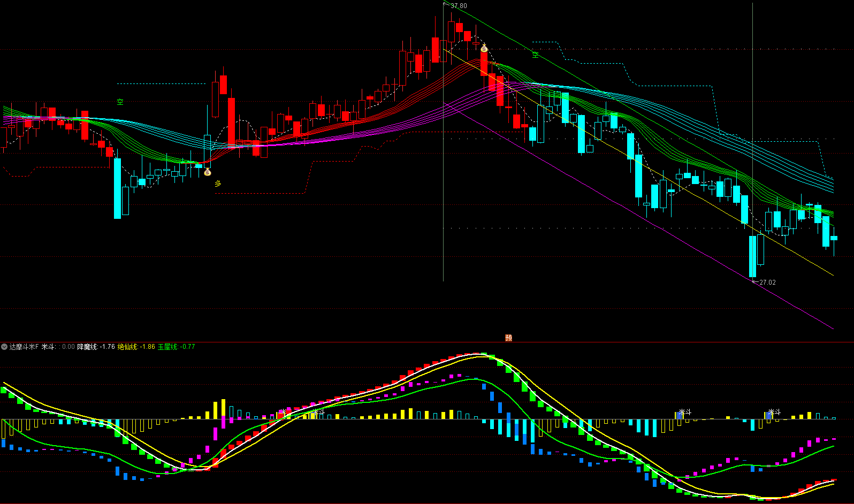Viewport: 854px width, 504px height.
Task: Click the yellow 多 buy signal marker
Action: tap(218, 184)
